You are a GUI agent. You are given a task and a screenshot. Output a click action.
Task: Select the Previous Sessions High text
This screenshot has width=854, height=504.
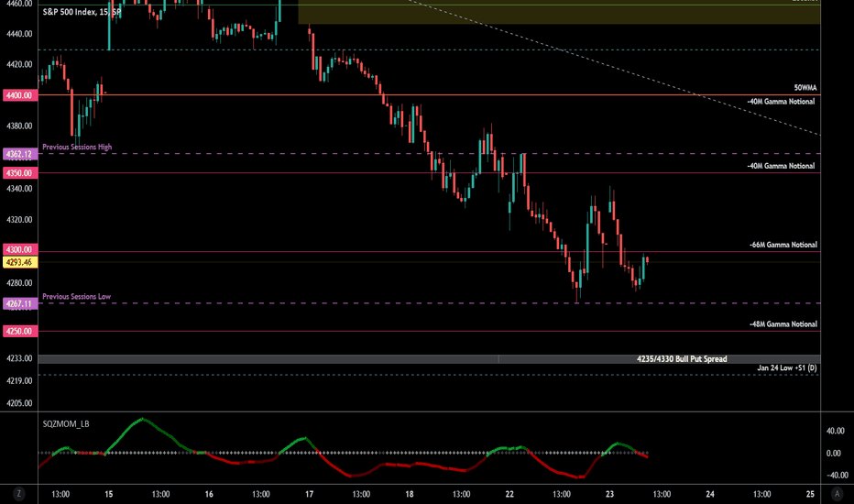(77, 148)
